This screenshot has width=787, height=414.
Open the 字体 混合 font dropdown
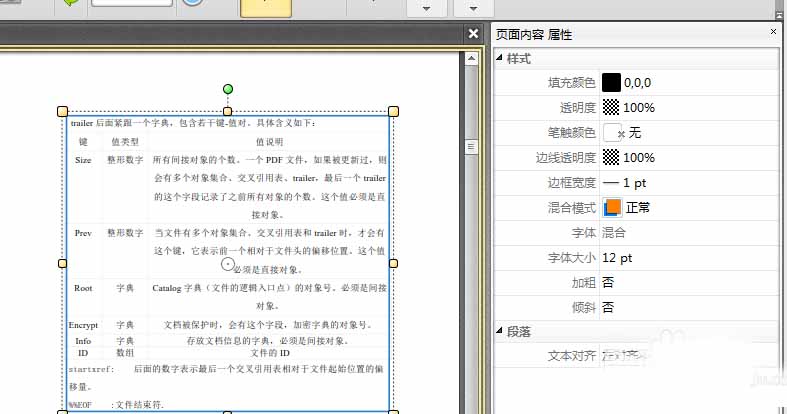690,232
